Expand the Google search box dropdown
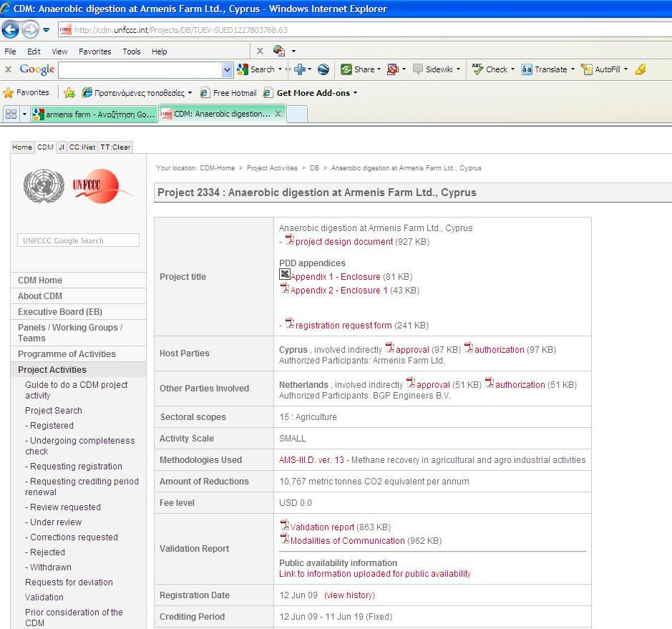Image resolution: width=672 pixels, height=629 pixels. pos(227,70)
